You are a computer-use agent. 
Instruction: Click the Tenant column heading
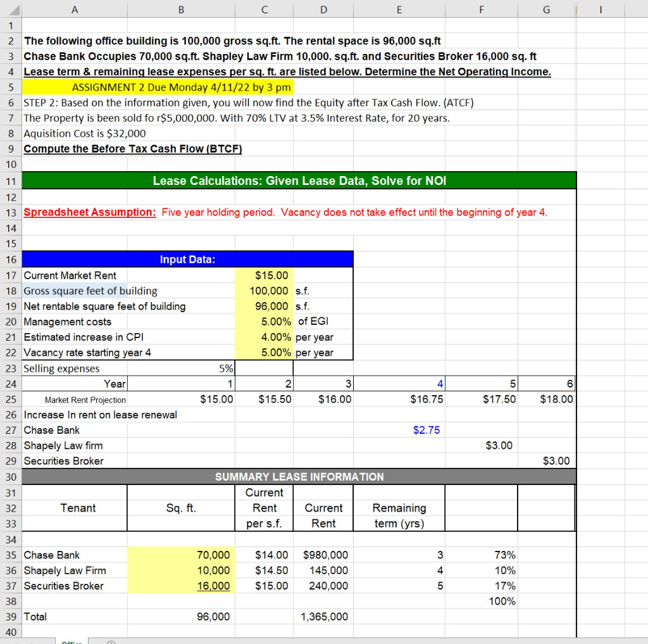(78, 508)
